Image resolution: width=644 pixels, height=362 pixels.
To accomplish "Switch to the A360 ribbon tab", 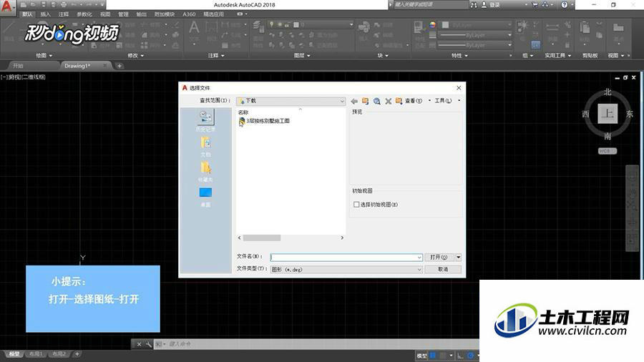I will point(189,14).
